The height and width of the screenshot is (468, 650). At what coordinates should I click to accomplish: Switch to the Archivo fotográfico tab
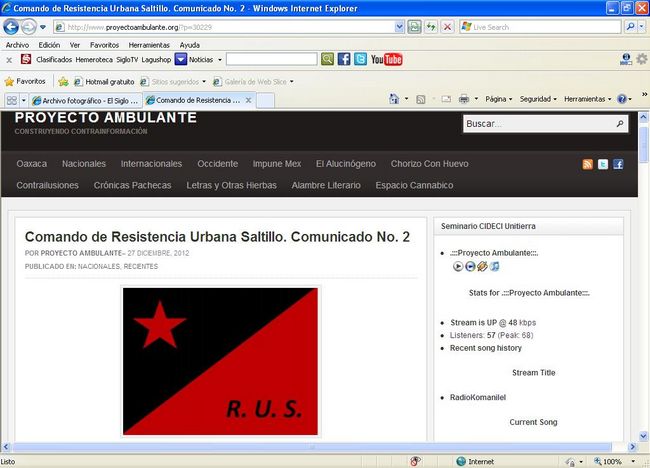tap(87, 101)
